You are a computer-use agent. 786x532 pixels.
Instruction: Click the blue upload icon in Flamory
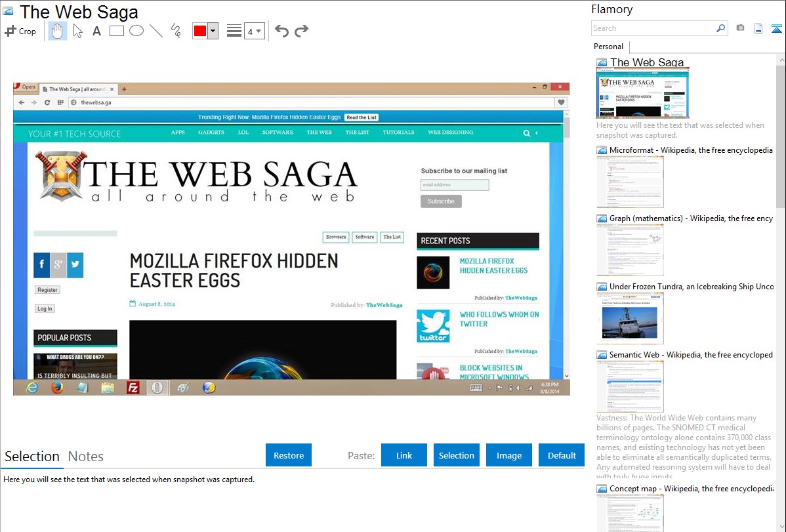coord(776,28)
